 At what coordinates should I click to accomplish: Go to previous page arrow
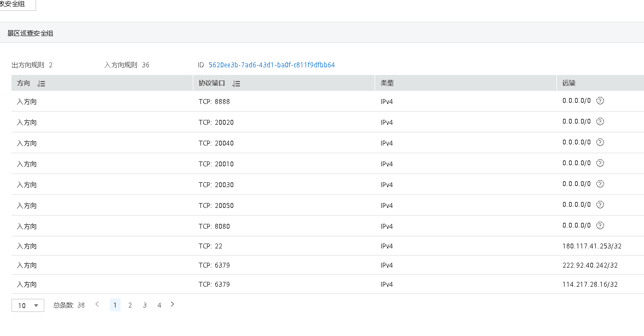97,304
